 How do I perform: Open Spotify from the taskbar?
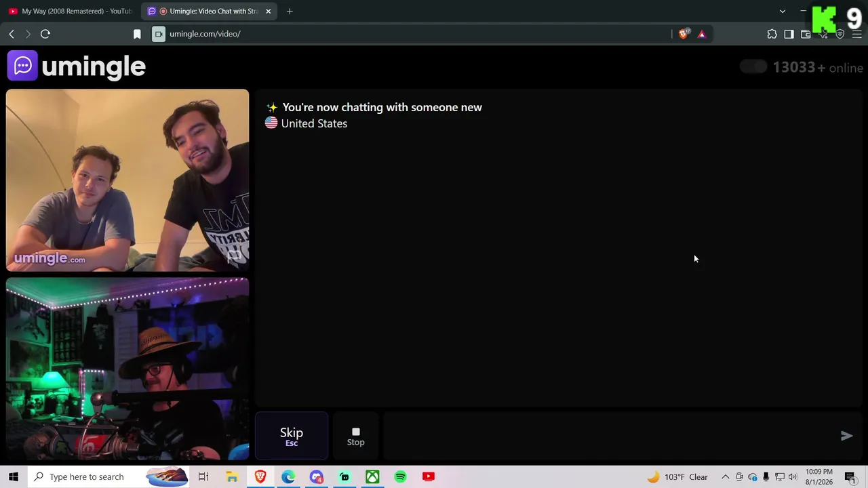point(400,476)
